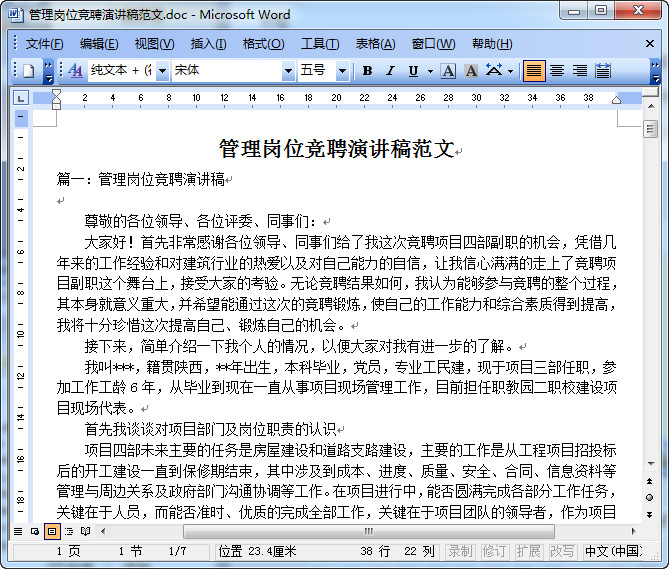Click the tab stop type selector

(20, 99)
